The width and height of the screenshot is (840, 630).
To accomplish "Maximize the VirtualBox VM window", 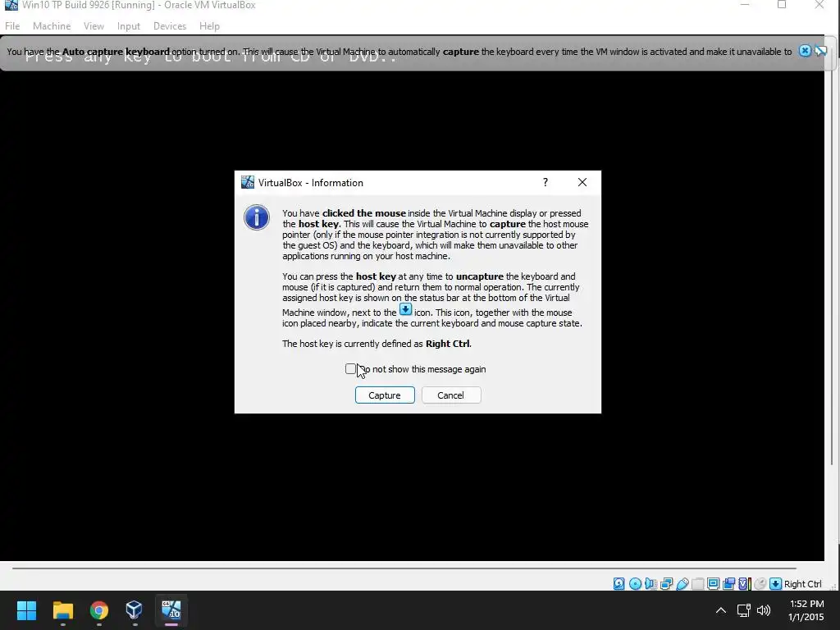I will tap(782, 5).
